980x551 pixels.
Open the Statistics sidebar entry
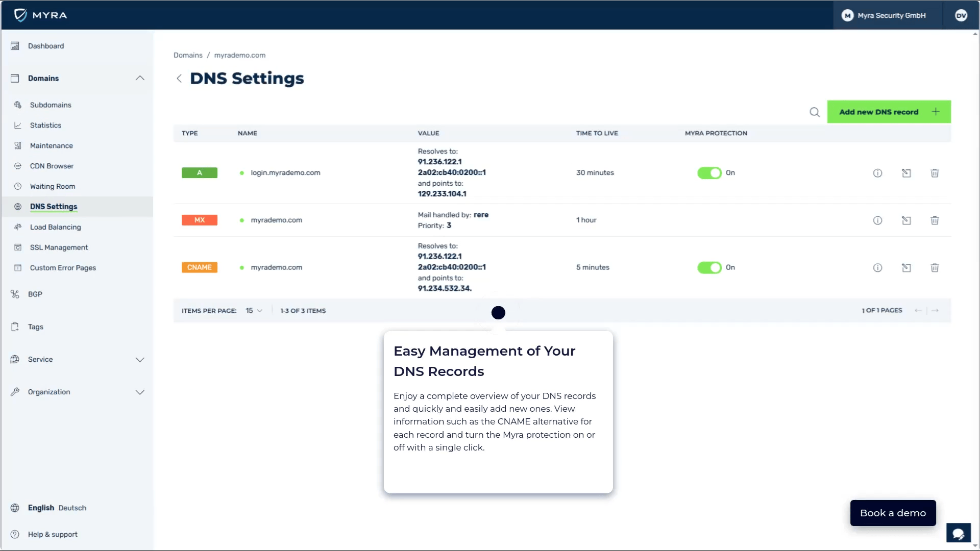[x=45, y=125]
